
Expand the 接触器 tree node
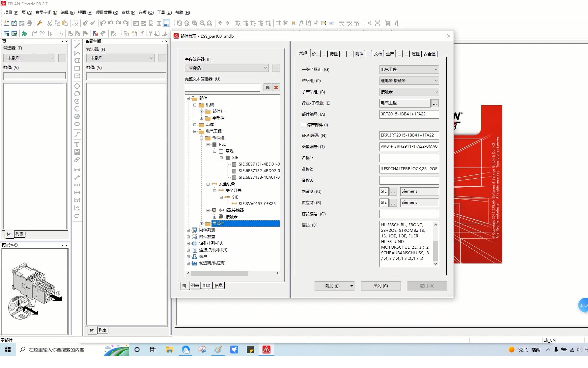tap(214, 217)
